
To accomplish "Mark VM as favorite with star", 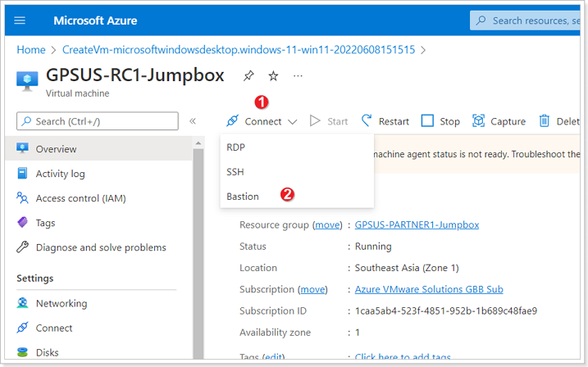I will point(273,76).
